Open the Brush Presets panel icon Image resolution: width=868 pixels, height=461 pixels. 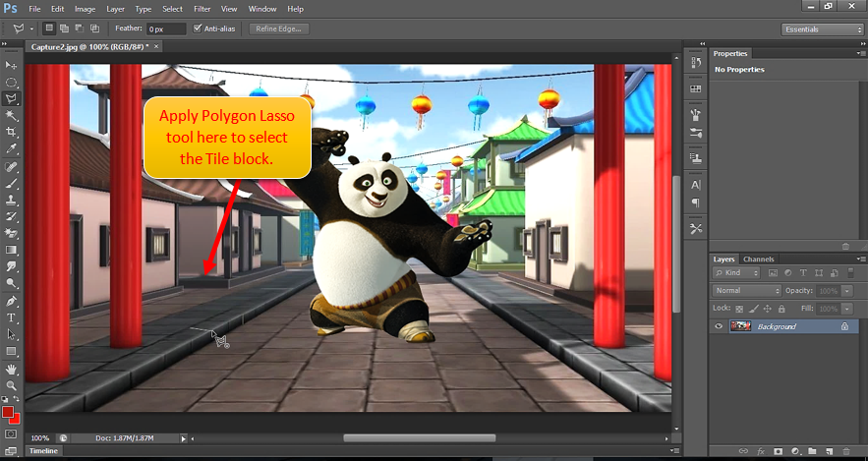[x=696, y=133]
